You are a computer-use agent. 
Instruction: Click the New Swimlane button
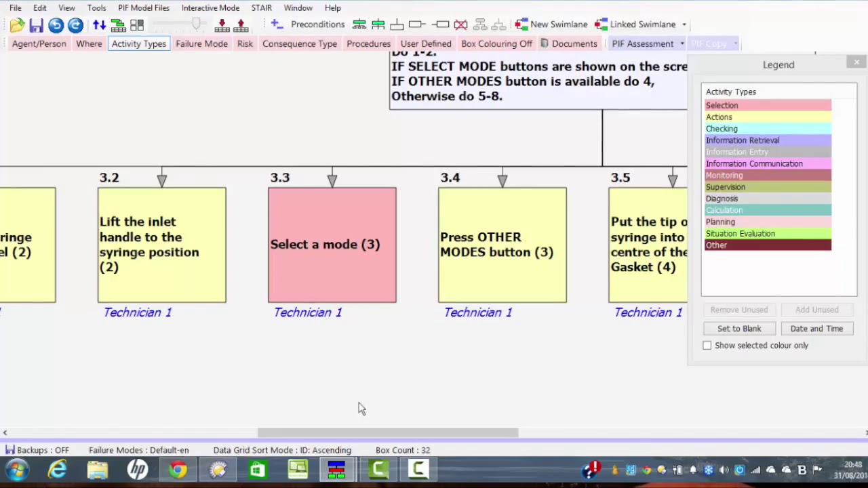tap(551, 24)
